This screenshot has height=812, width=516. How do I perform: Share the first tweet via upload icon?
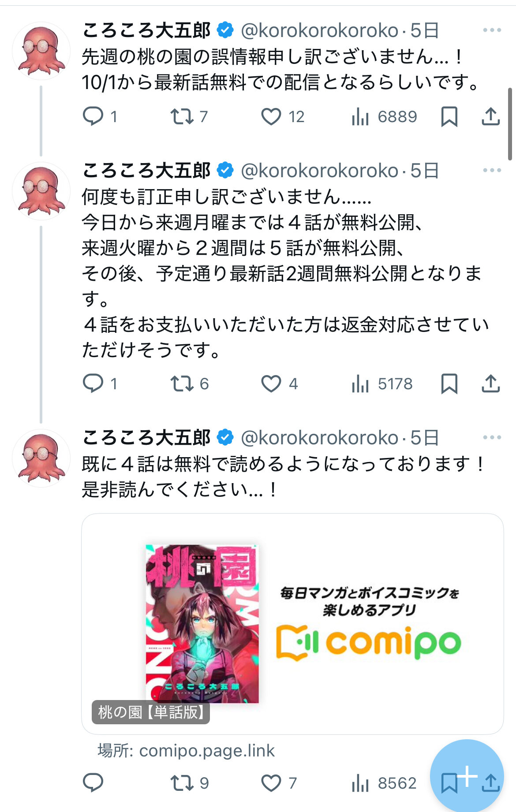tap(490, 116)
